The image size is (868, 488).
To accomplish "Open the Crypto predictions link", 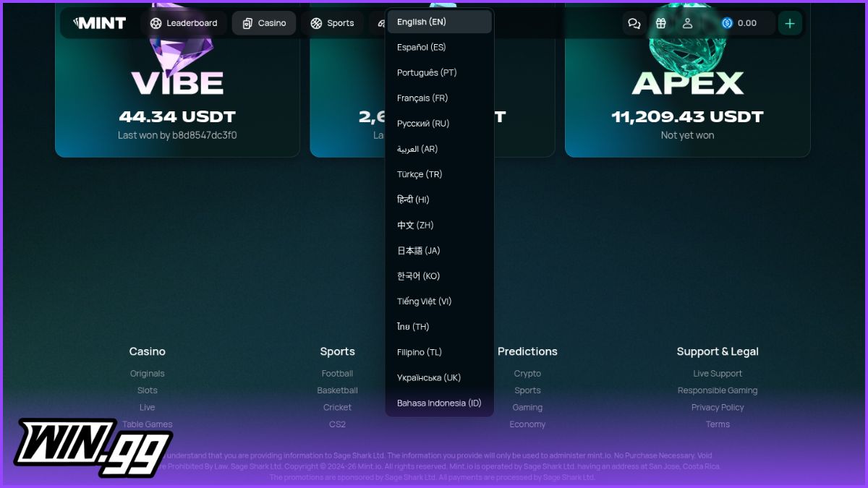I will pos(527,374).
